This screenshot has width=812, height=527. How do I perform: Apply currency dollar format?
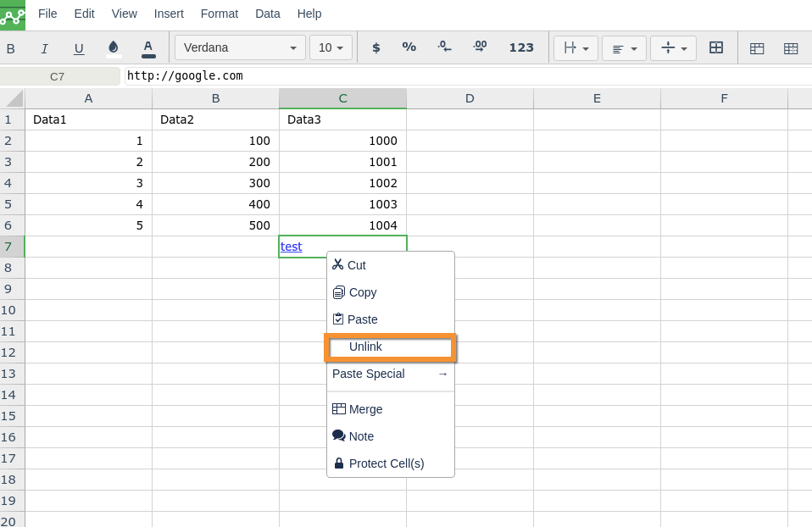[x=376, y=48]
